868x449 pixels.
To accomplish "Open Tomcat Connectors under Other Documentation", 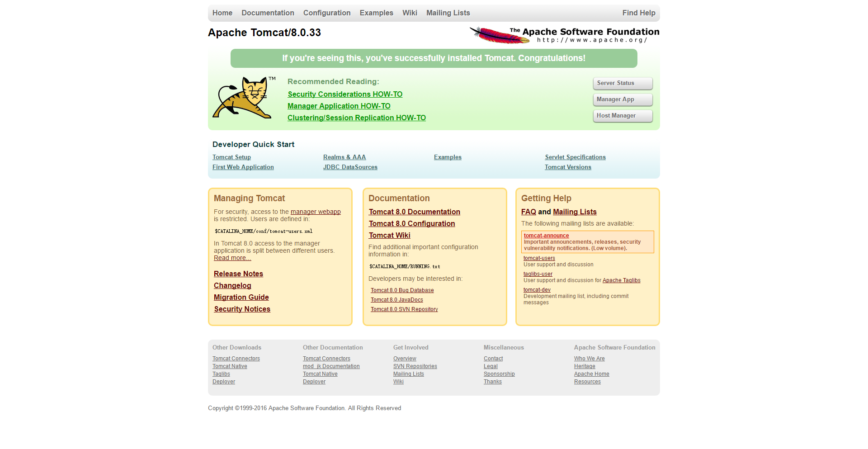I will 326,359.
